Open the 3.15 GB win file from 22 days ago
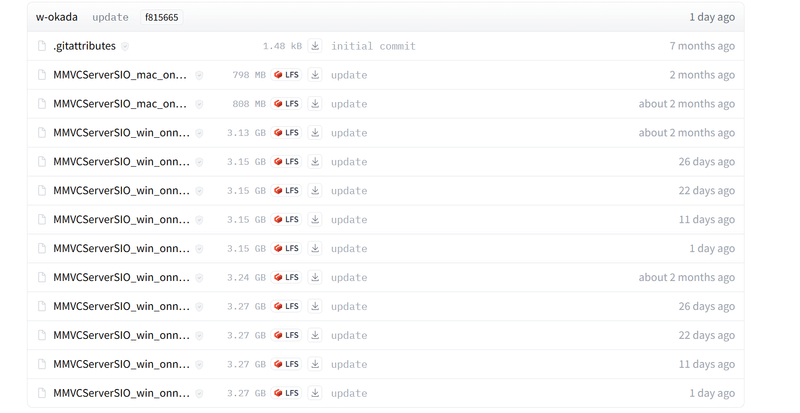Screen dimensions: 800x413 (121, 190)
